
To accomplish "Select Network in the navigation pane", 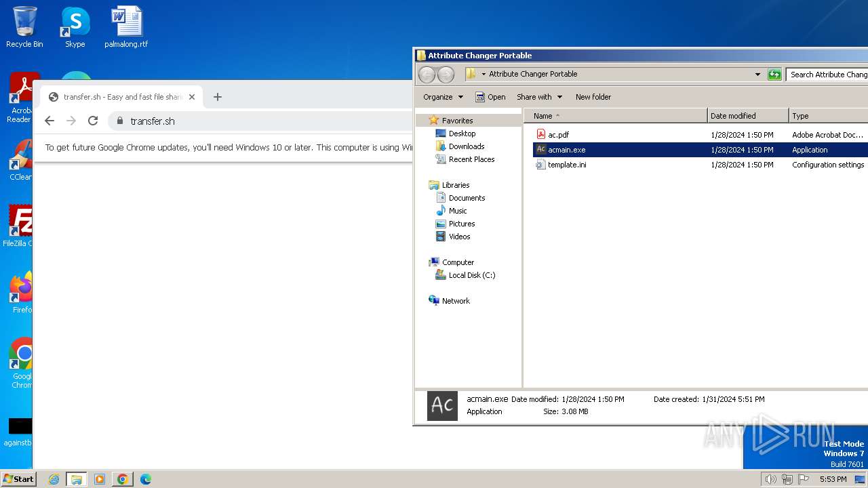I will point(456,301).
